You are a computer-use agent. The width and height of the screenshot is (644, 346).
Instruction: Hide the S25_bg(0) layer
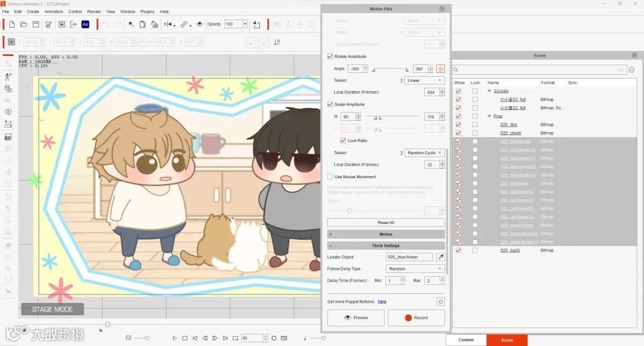tap(458, 250)
